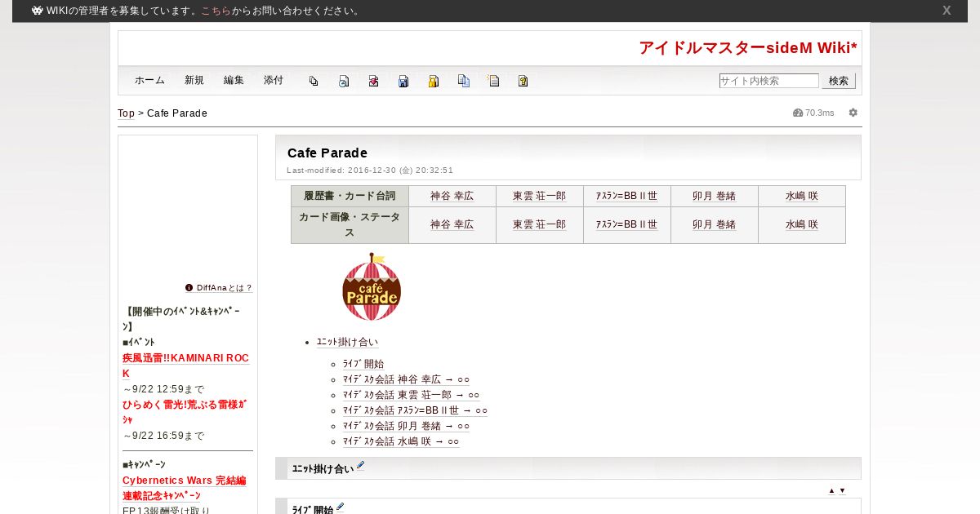The width and height of the screenshot is (980, 514).
Task: Open 水嶋 咲 in the 履歴書・カード台詞 row
Action: point(801,196)
